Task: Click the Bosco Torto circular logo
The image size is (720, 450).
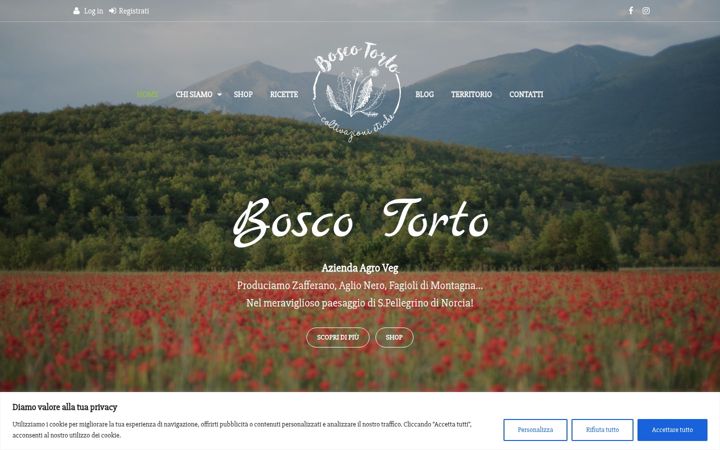Action: 357,91
